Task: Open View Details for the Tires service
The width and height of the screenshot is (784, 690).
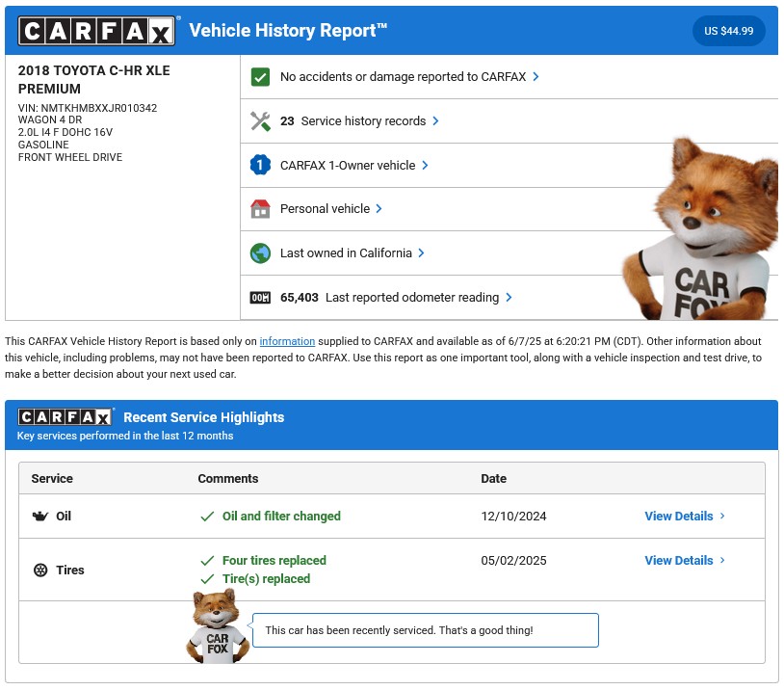Action: [x=678, y=561]
